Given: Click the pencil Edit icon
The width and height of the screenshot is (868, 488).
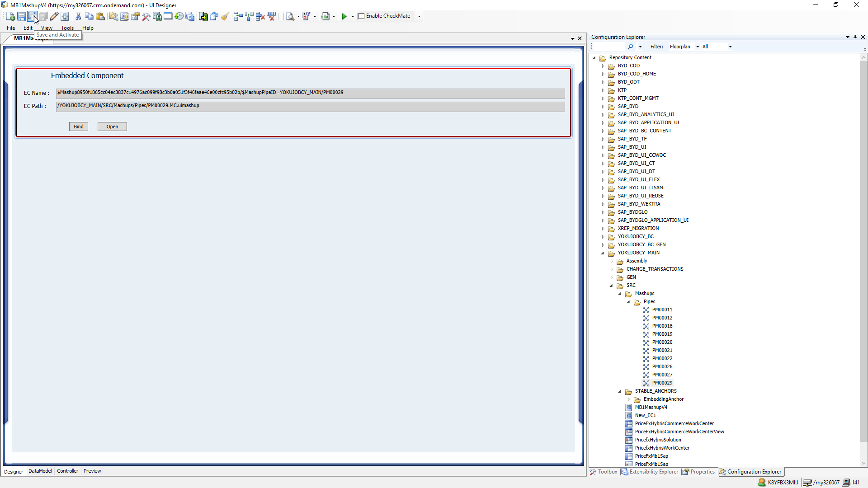Looking at the screenshot, I should pos(54,16).
